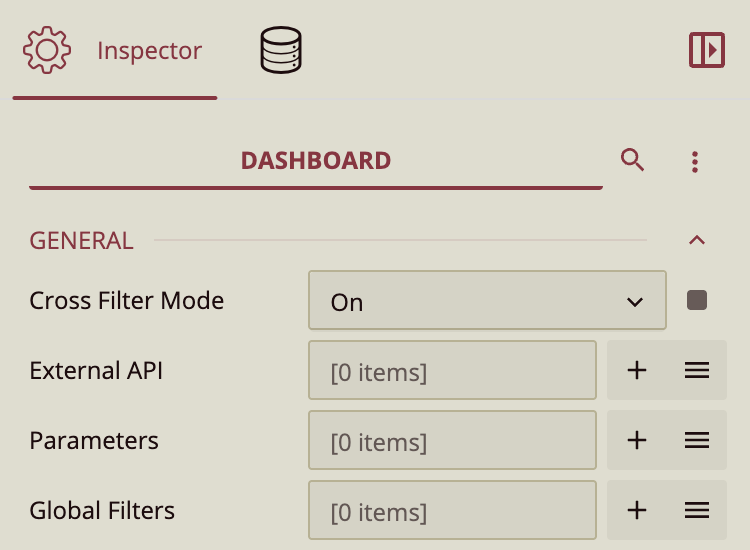Collapse the General section chevron
The width and height of the screenshot is (750, 550).
pos(698,240)
